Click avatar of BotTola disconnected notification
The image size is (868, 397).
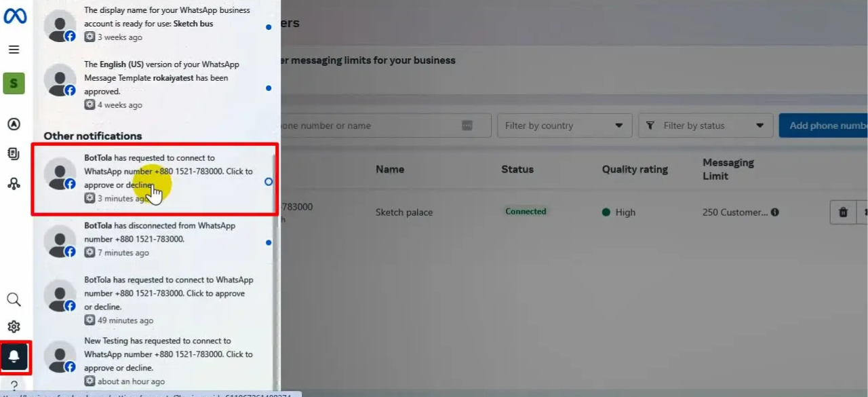[60, 241]
